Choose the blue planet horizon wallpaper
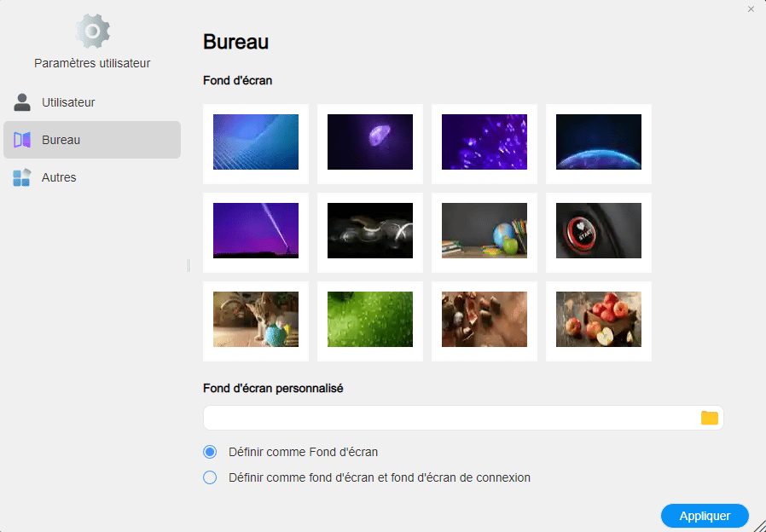Screen dimensions: 766x532 [599, 144]
